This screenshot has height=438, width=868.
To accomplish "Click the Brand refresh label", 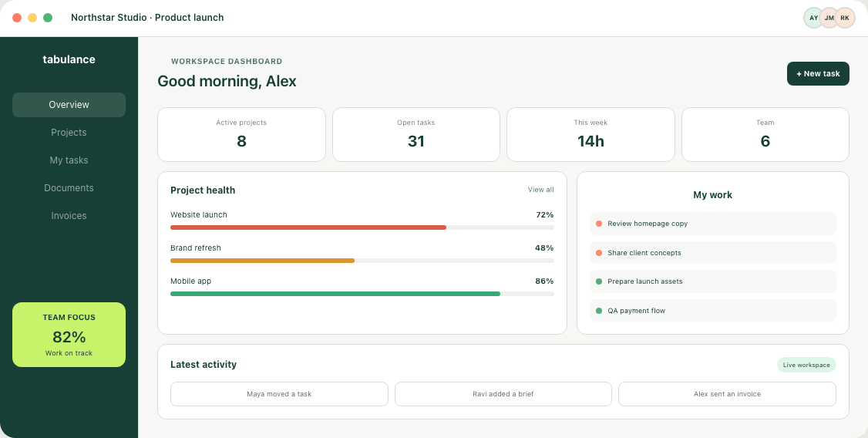I will (195, 248).
